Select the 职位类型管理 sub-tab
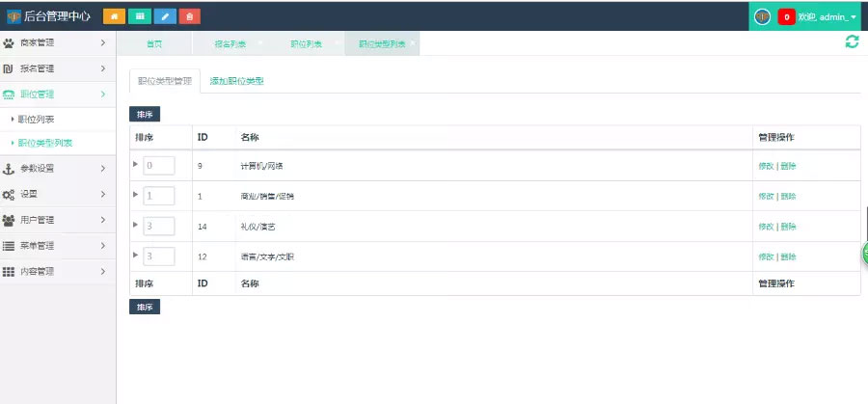 tap(164, 81)
